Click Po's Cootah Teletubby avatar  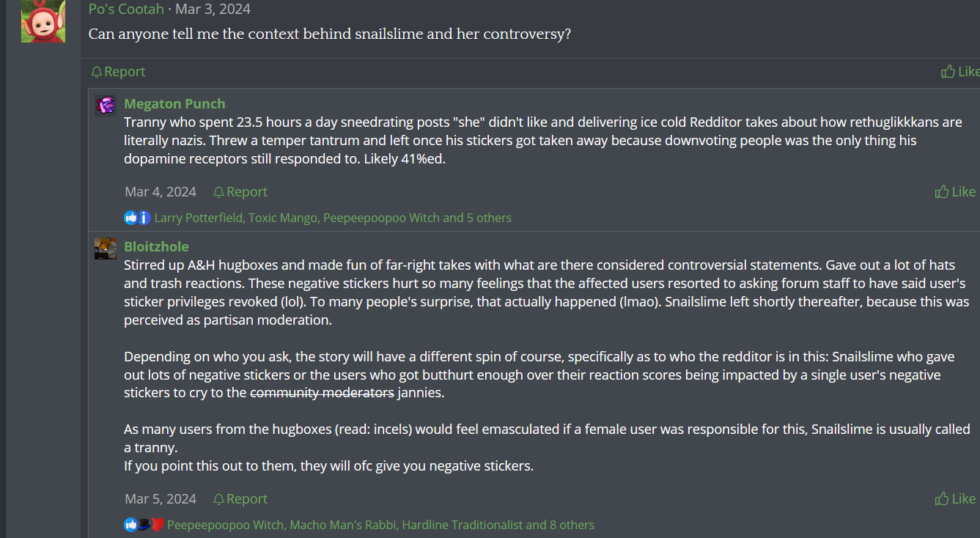43,21
